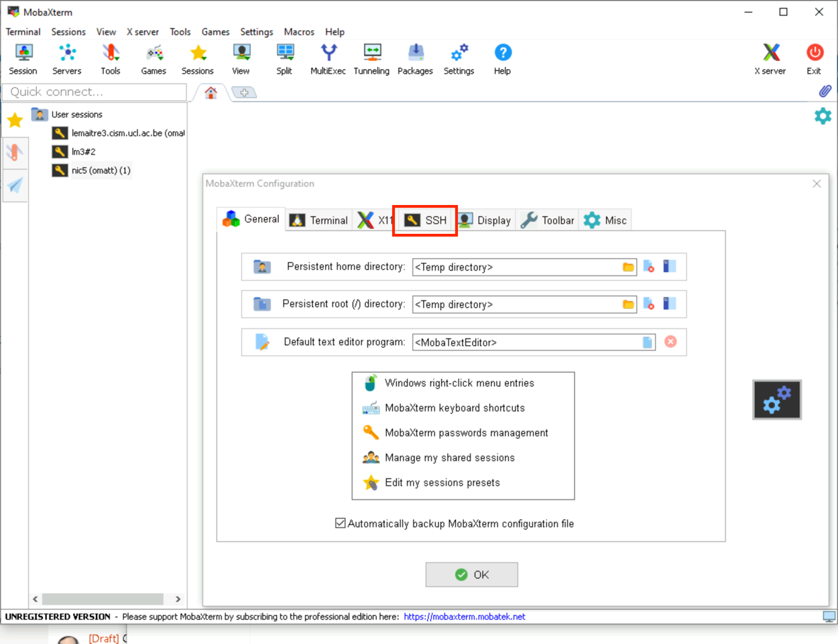Screen dimensions: 838x644
Task: Open Windows right-click menu entries
Action: 459,383
